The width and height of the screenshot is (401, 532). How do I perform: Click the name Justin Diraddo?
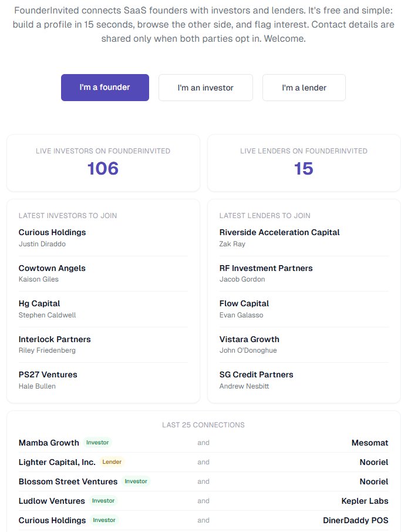pyautogui.click(x=42, y=244)
